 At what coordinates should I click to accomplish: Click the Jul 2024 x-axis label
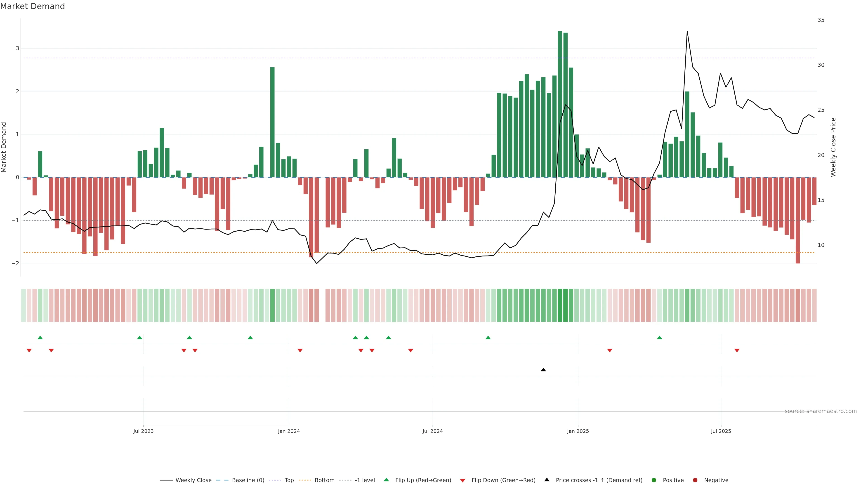pos(433,431)
